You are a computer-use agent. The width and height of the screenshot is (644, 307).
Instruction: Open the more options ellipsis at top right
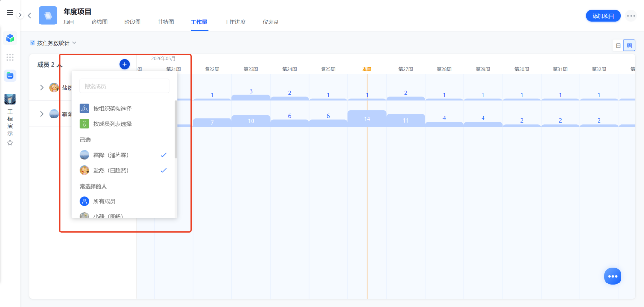point(631,16)
